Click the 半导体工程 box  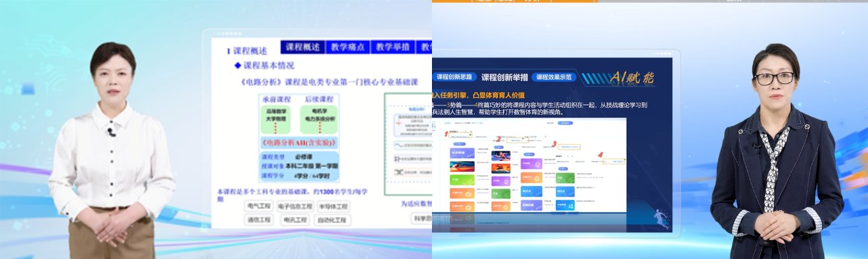tap(333, 206)
